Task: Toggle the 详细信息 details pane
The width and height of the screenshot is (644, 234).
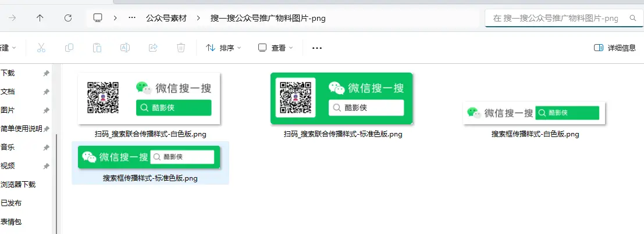Action: [615, 48]
